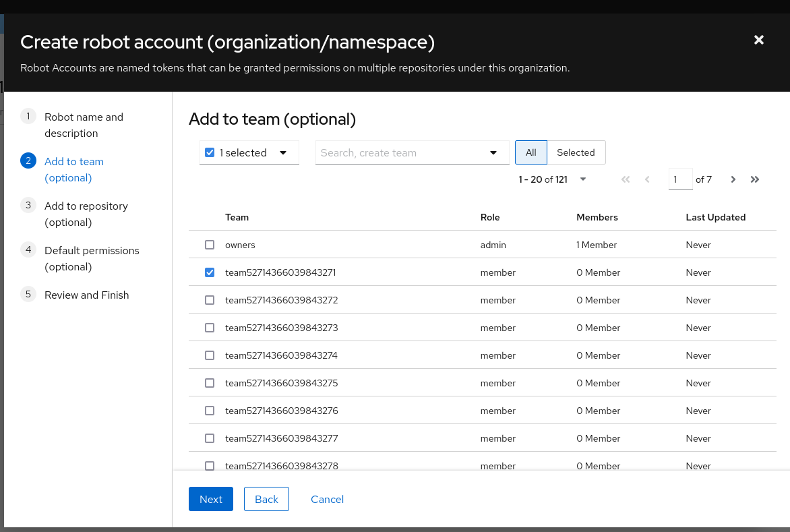Go to next page of teams
The height and width of the screenshot is (532, 790).
[733, 179]
